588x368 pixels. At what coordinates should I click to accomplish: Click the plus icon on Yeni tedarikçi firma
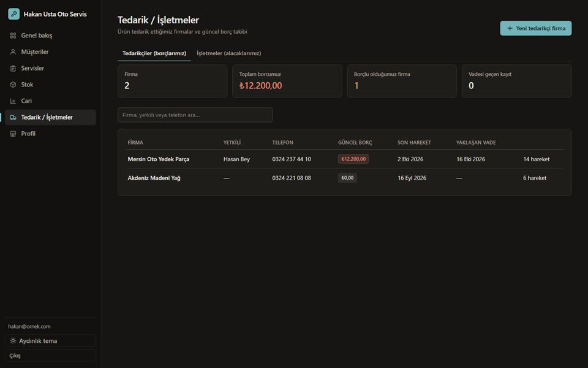(x=510, y=28)
